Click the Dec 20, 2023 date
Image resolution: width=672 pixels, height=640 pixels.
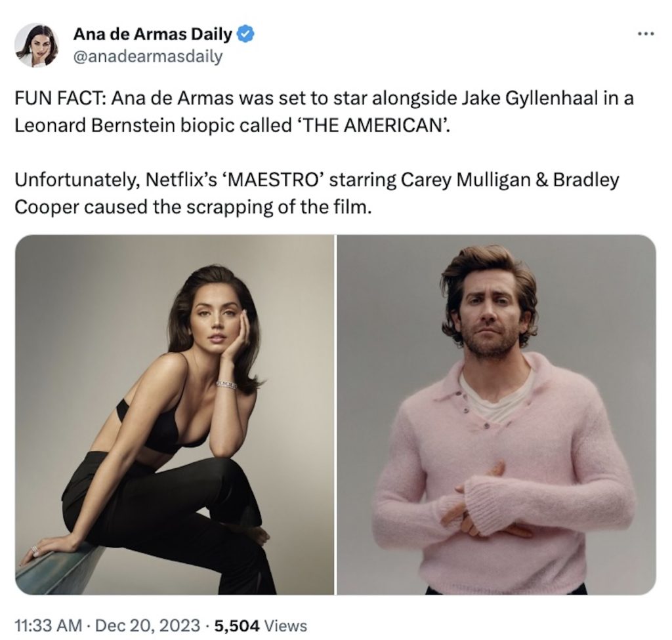point(148,626)
